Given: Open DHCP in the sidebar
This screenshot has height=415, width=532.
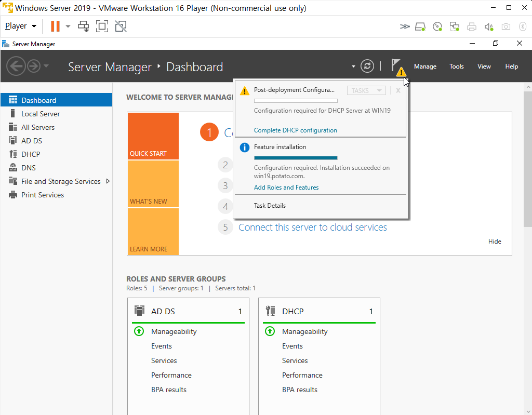Looking at the screenshot, I should pyautogui.click(x=56, y=154).
